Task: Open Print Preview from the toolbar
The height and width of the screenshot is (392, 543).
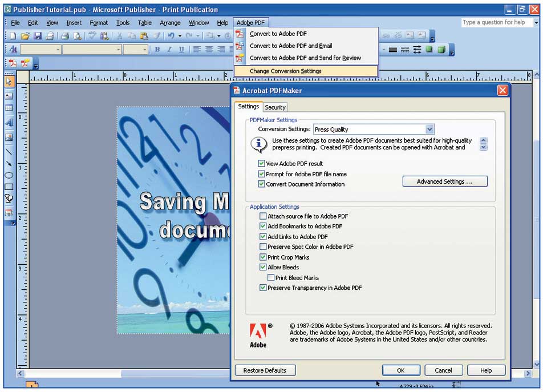Action: coord(78,36)
